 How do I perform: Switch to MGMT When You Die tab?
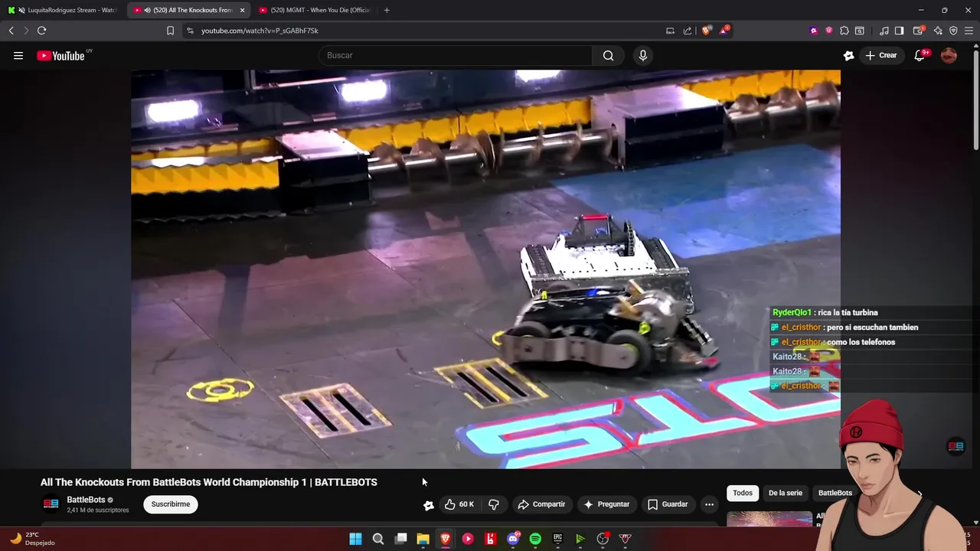point(314,10)
